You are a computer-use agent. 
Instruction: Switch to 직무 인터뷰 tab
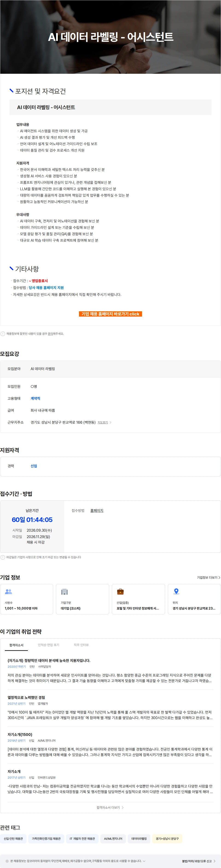tap(81, 645)
